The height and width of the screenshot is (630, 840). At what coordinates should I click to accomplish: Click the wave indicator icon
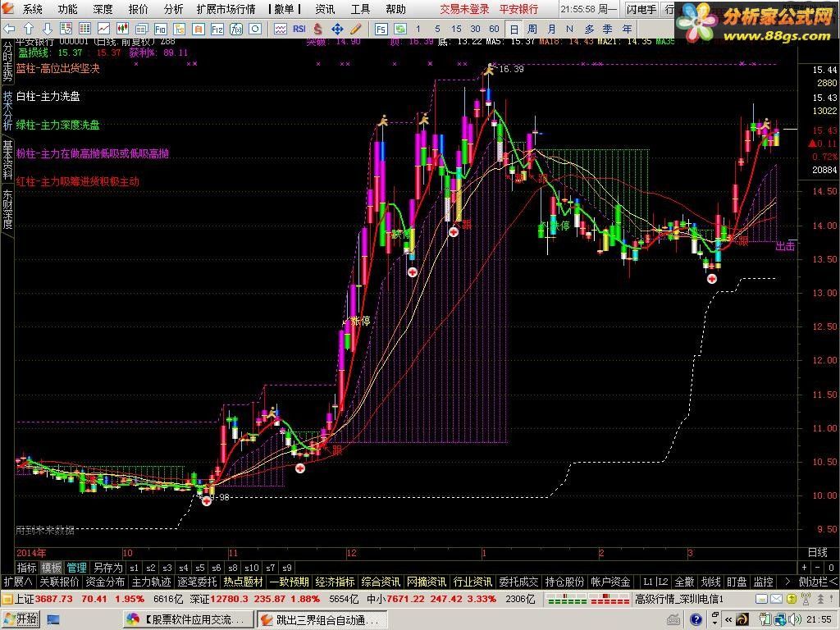(281, 29)
